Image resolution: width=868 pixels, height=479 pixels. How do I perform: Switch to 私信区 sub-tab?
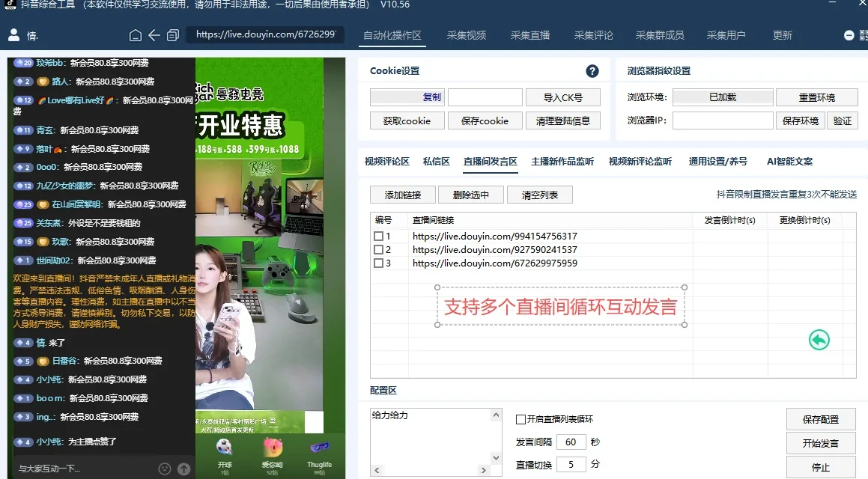click(436, 162)
